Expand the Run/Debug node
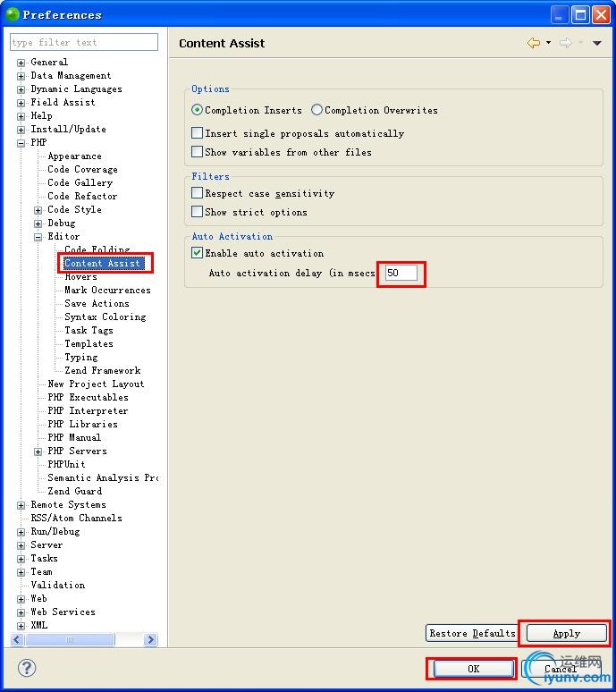The width and height of the screenshot is (616, 692). (21, 532)
